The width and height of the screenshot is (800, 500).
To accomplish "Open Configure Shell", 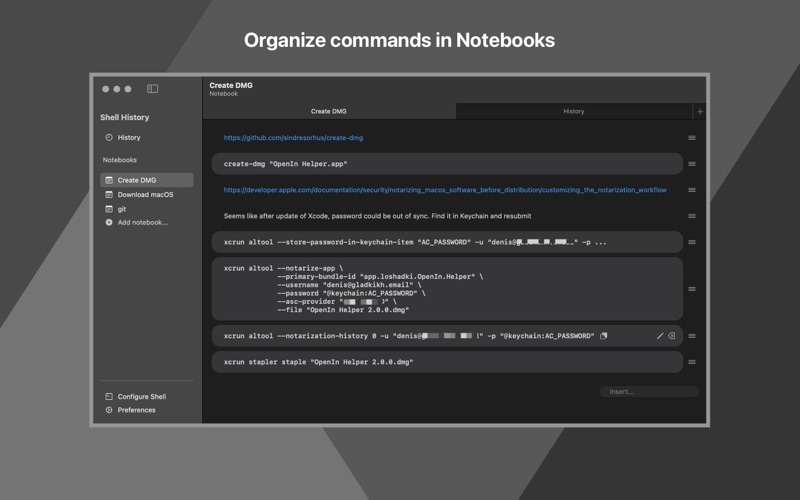I will [x=141, y=397].
